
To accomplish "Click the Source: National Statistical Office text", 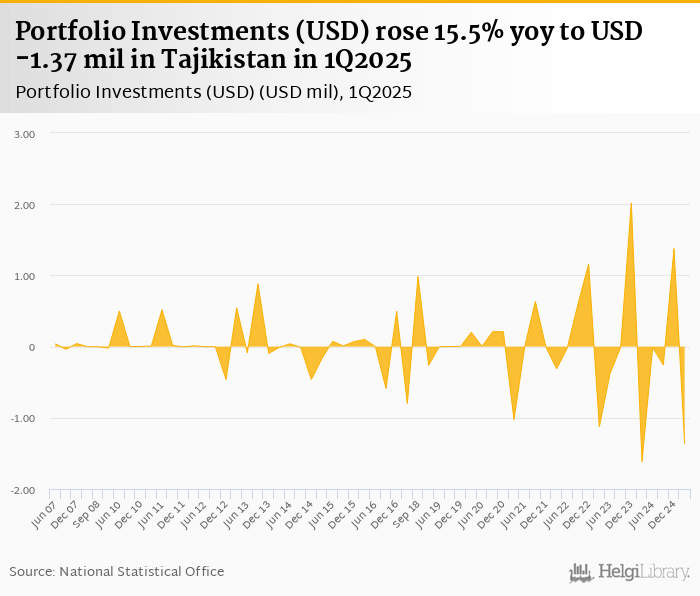I will pyautogui.click(x=117, y=571).
